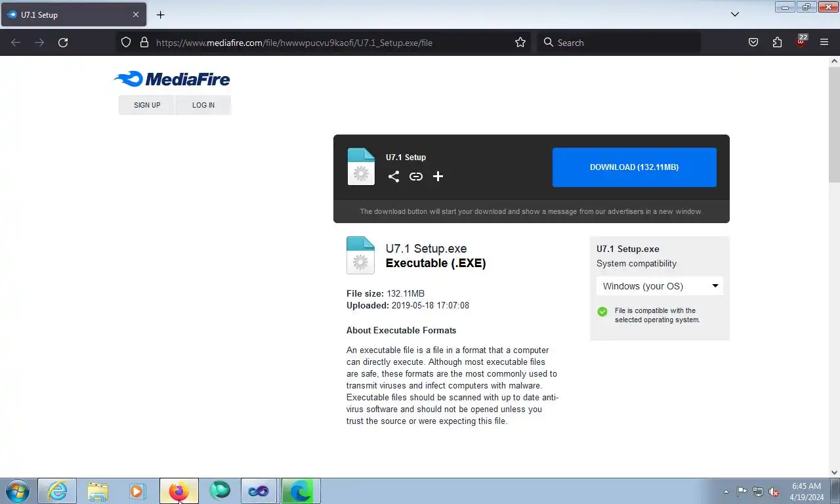Select the U7.1 Setup browser tab
The height and width of the screenshot is (504, 840).
[73, 14]
